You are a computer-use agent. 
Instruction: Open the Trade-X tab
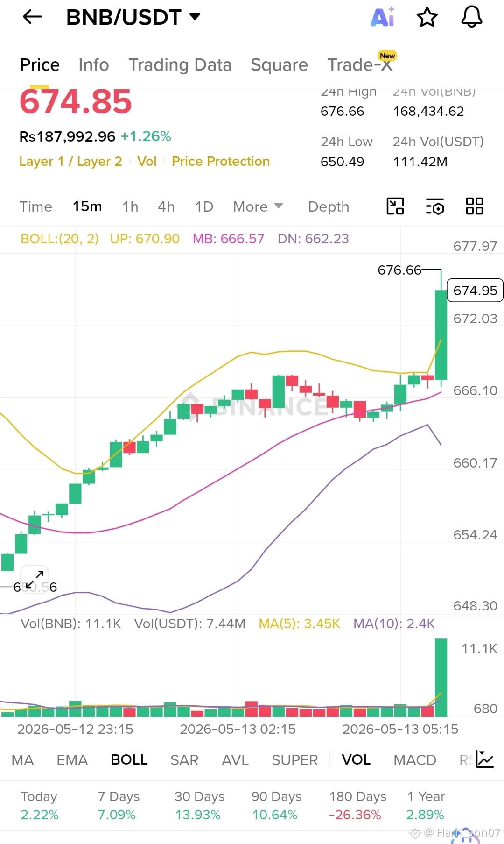(x=360, y=64)
